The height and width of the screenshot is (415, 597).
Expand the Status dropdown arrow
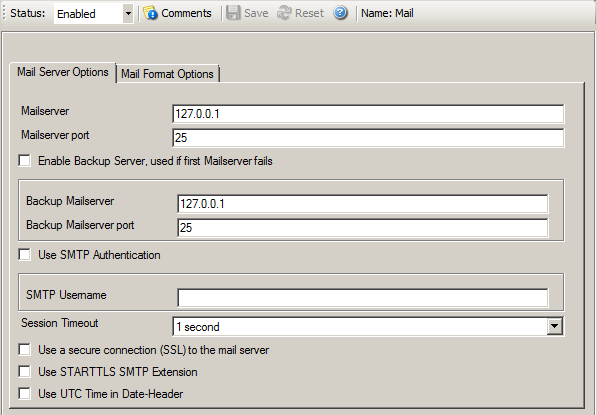(128, 14)
